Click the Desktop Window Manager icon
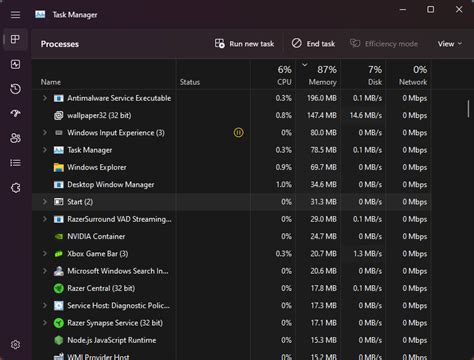Viewport: 474px width, 360px height. [59, 185]
